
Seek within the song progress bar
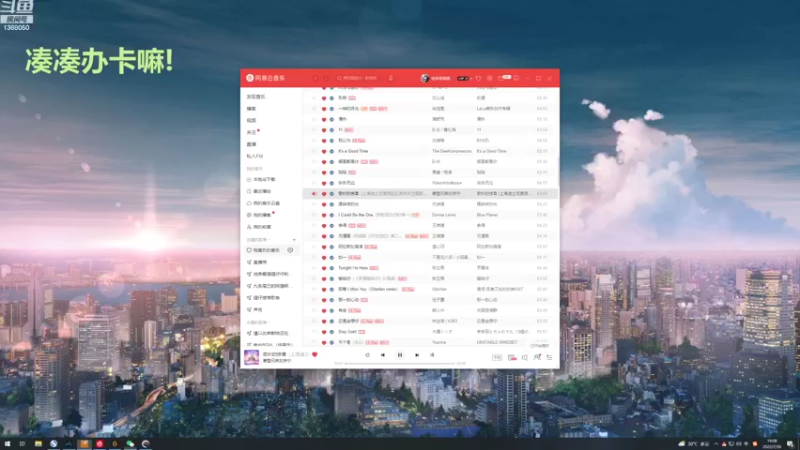click(x=400, y=363)
